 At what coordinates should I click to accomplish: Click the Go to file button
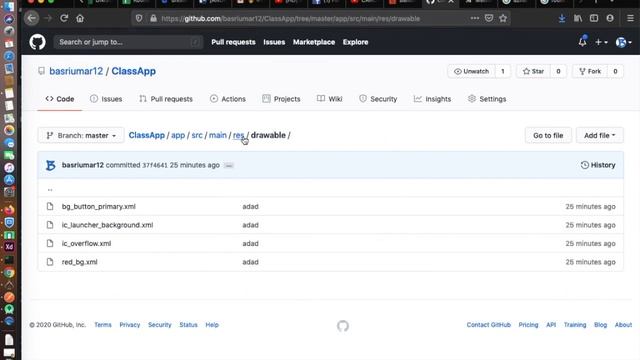[x=548, y=135]
